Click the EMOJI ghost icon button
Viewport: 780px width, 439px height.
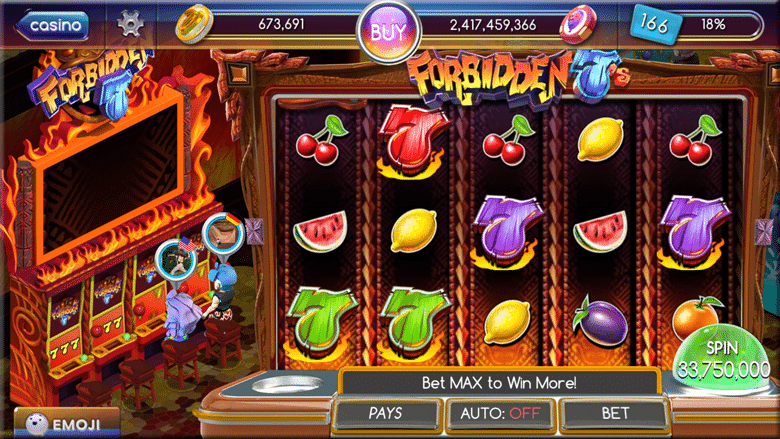point(66,423)
